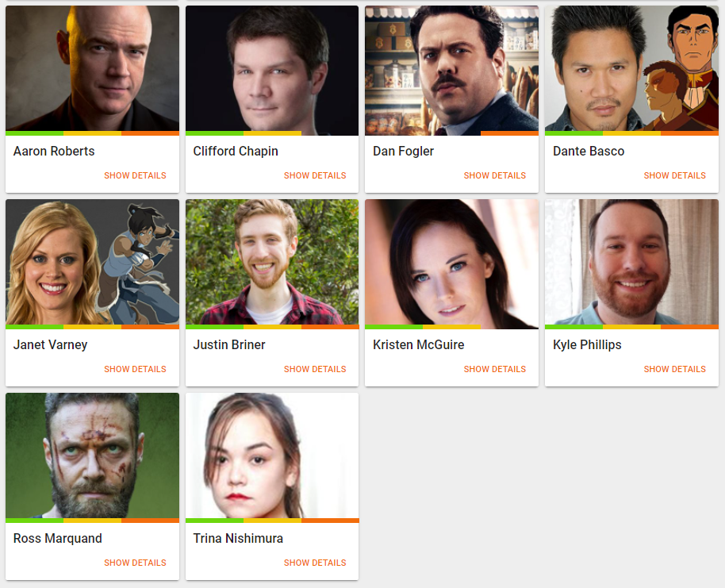Show details for Aaron Roberts
This screenshot has height=588, width=725.
coord(135,175)
